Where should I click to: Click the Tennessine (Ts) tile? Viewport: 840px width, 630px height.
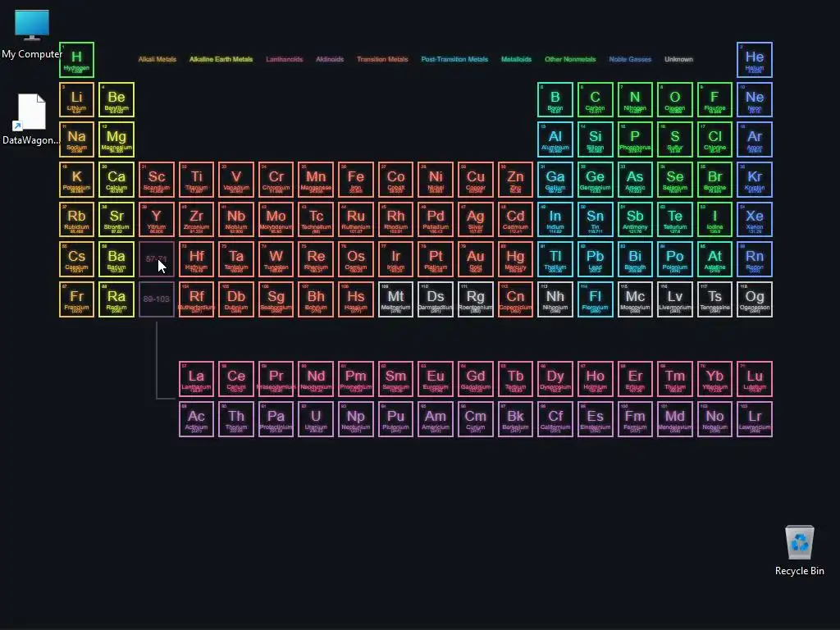pos(714,299)
